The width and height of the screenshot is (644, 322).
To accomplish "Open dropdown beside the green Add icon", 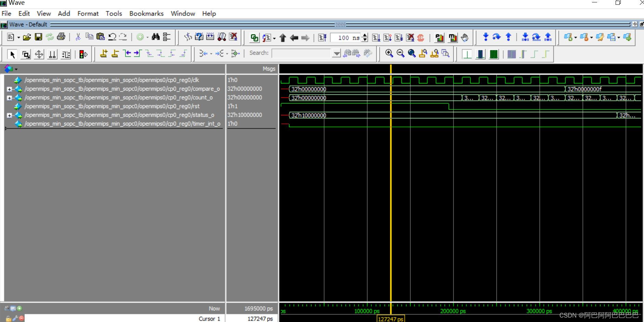I will [x=147, y=37].
